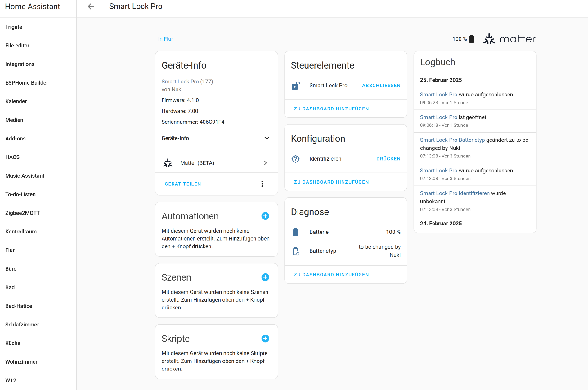Open Integrations in the sidebar
This screenshot has width=588, height=390.
pyautogui.click(x=20, y=64)
